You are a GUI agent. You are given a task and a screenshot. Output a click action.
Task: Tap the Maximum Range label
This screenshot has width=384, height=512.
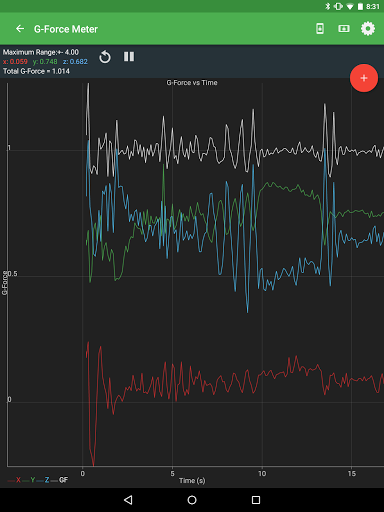[41, 52]
